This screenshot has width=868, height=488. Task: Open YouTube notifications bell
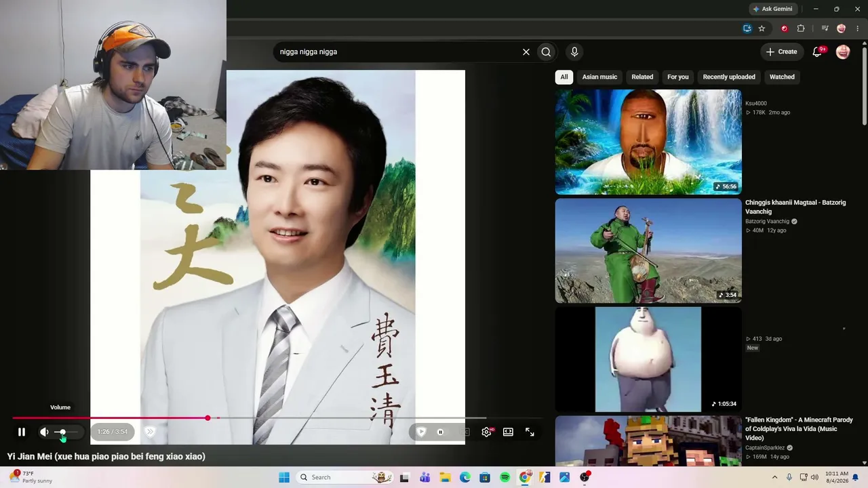point(817,52)
